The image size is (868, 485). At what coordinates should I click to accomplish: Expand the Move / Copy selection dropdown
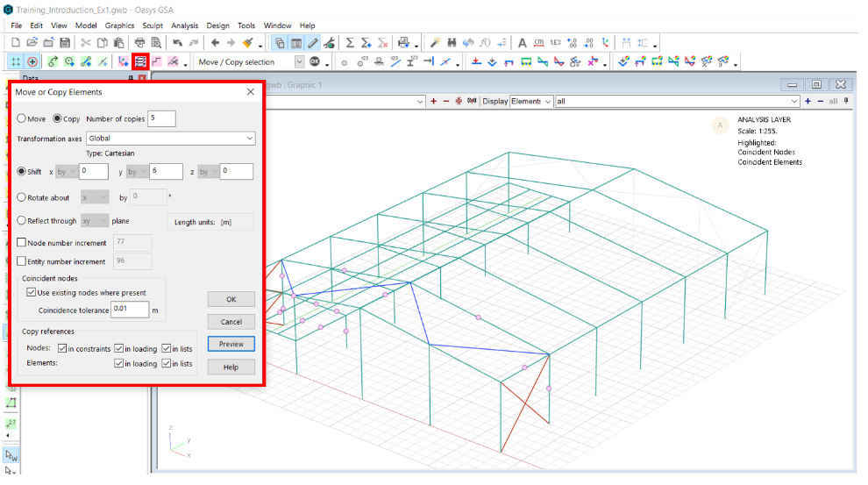click(x=299, y=62)
